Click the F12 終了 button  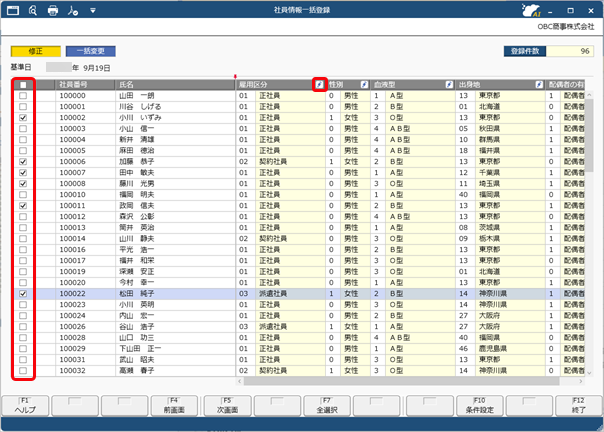(x=579, y=406)
